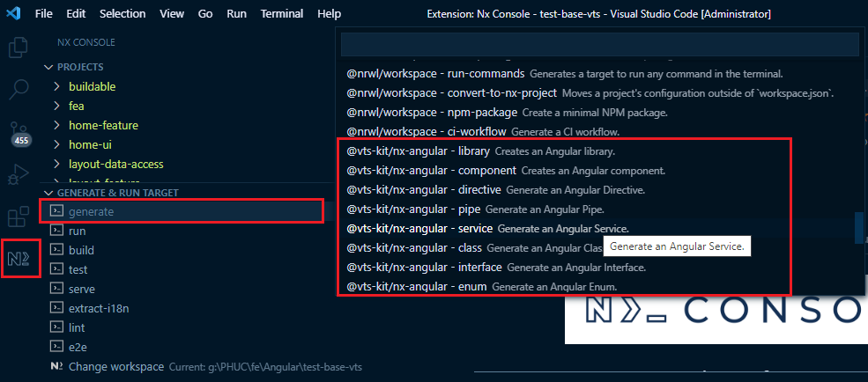This screenshot has height=382, width=868.
Task: Click the terminal icon beside generate
Action: tap(56, 211)
